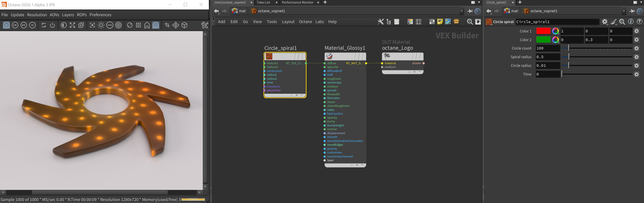This screenshot has height=203, width=644.
Task: Expand the network path dropdown arrow
Action: [x=461, y=11]
